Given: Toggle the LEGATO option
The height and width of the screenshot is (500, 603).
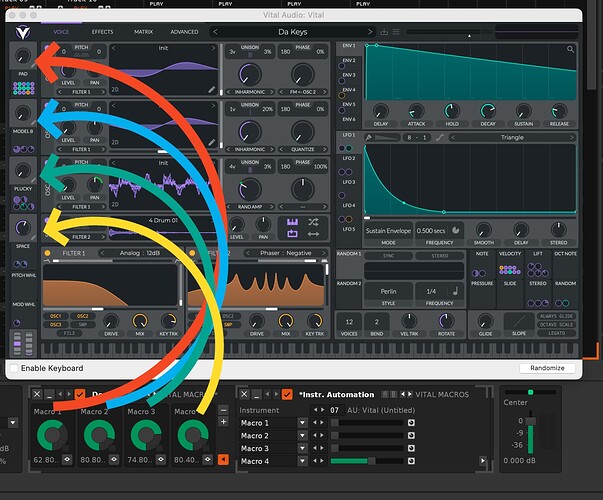Looking at the screenshot, I should click(556, 333).
